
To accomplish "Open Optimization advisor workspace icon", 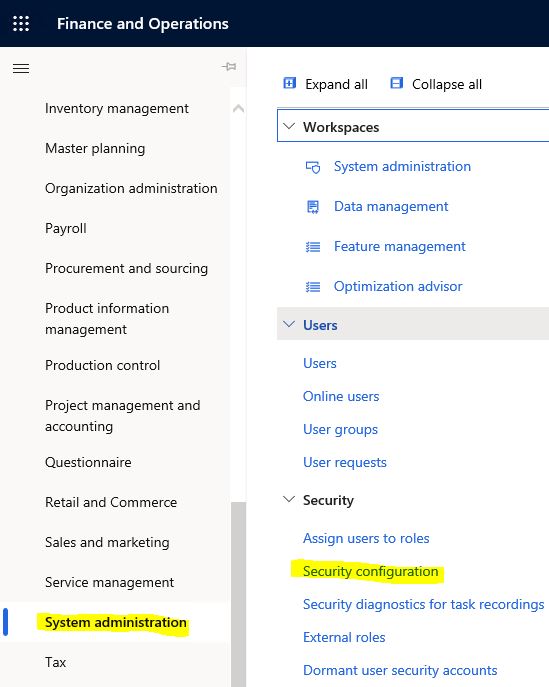I will point(313,287).
